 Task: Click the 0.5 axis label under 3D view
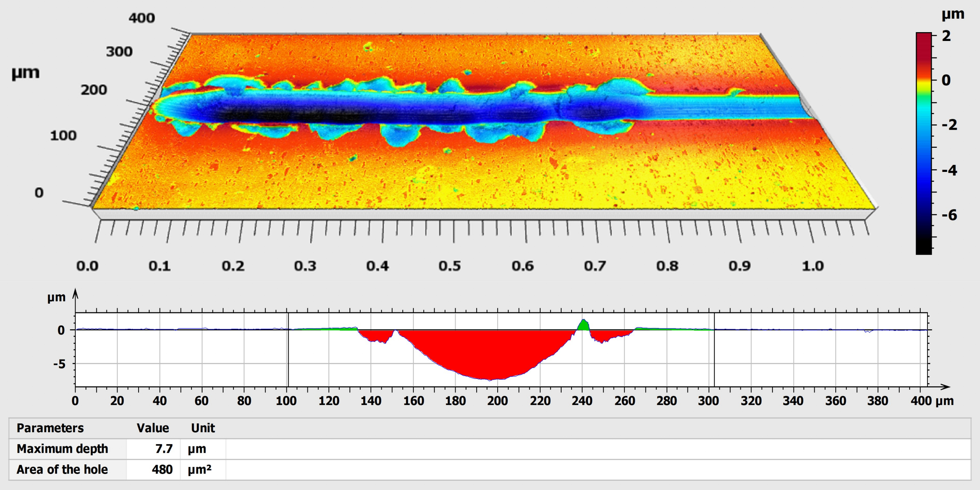tap(449, 266)
